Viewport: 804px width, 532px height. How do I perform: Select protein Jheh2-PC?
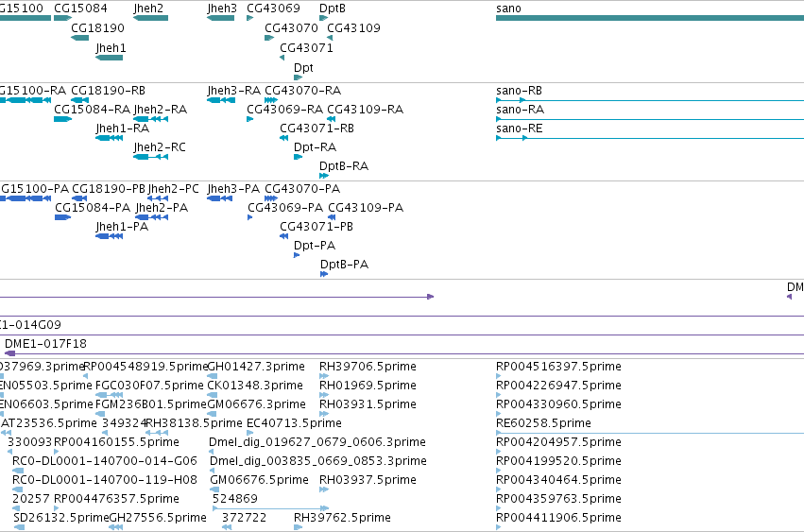pos(173,189)
